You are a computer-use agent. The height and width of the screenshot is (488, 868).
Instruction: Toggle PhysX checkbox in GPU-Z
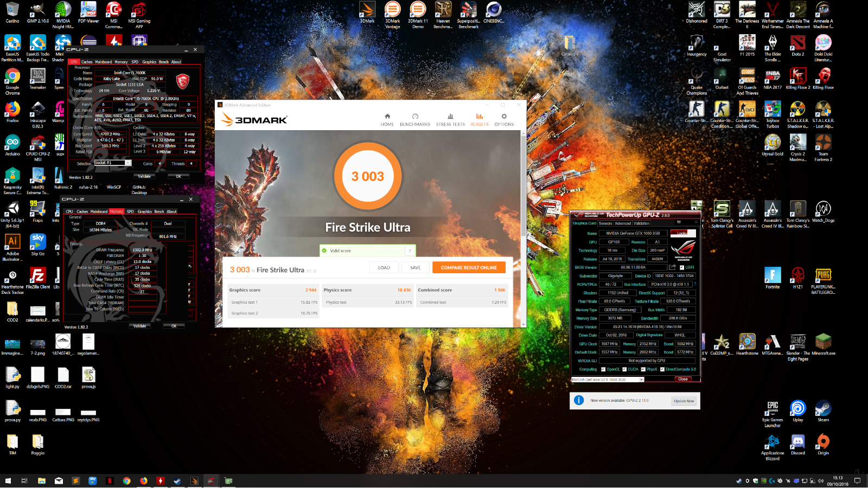(643, 369)
